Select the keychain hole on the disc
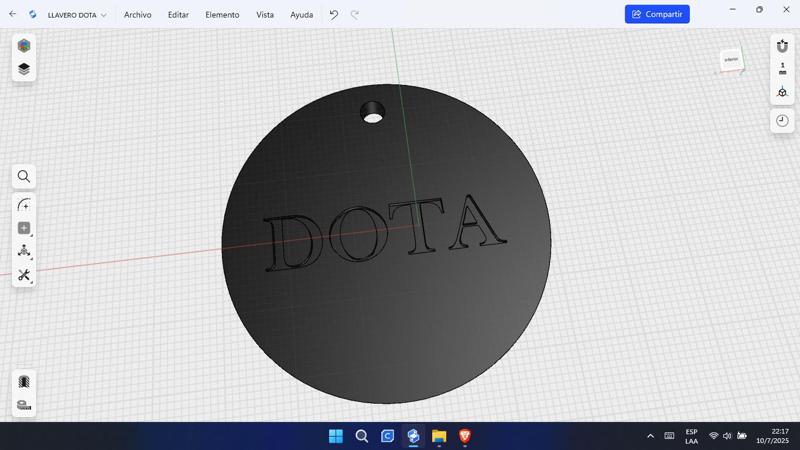Viewport: 800px width, 450px height. [372, 112]
